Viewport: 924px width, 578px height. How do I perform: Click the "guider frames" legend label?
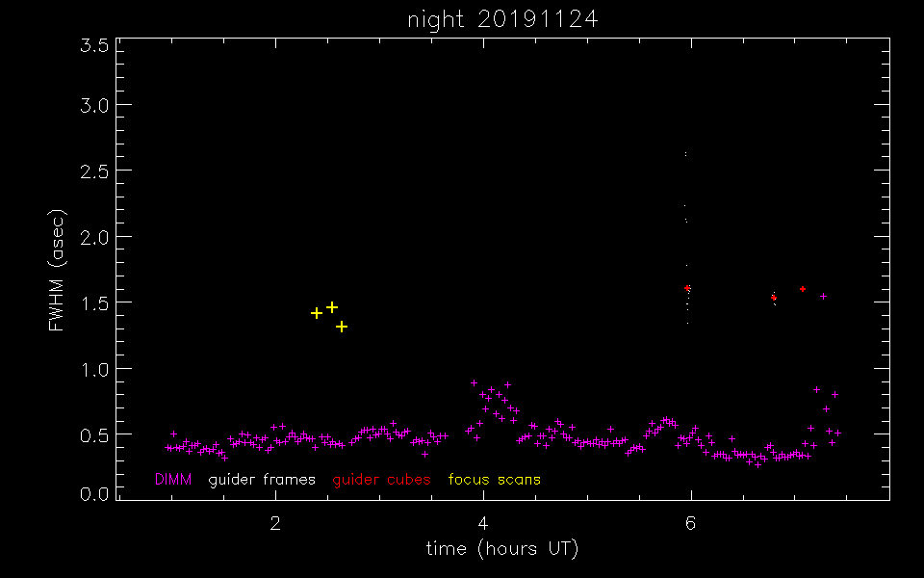262,480
